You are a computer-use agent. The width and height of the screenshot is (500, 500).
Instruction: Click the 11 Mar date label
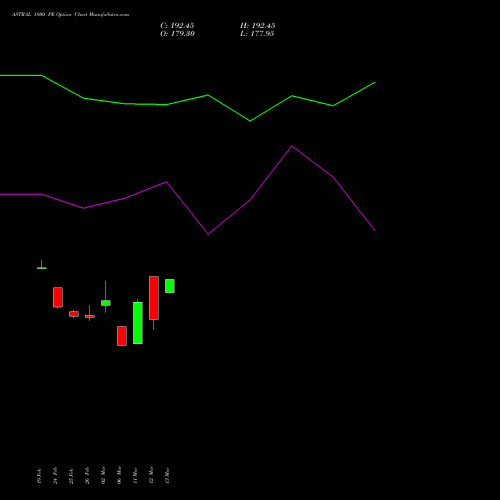135,476
